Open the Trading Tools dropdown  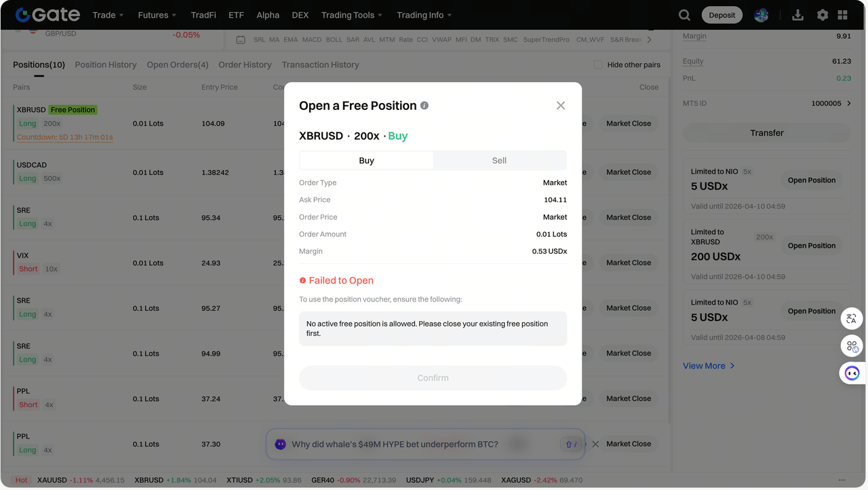[x=351, y=15]
